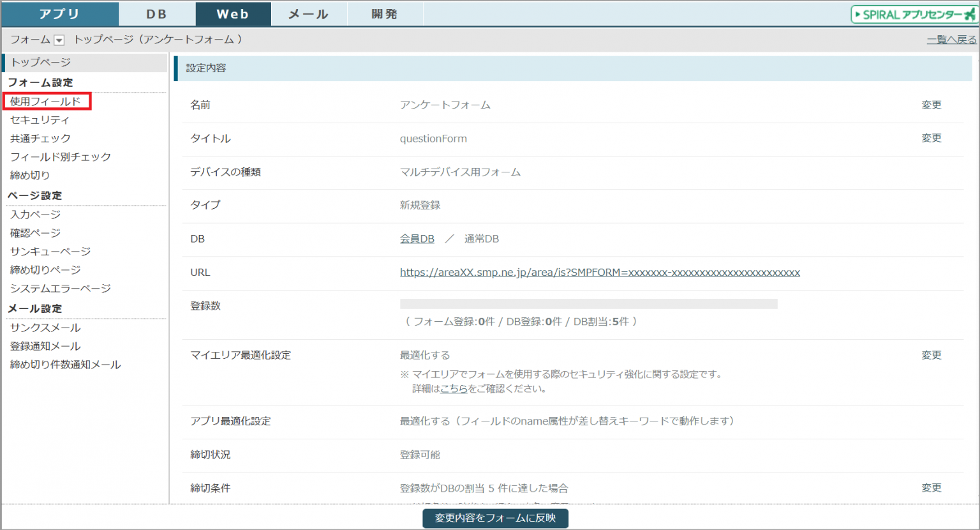Select the メール tab
The image size is (980, 530).
(x=309, y=14)
